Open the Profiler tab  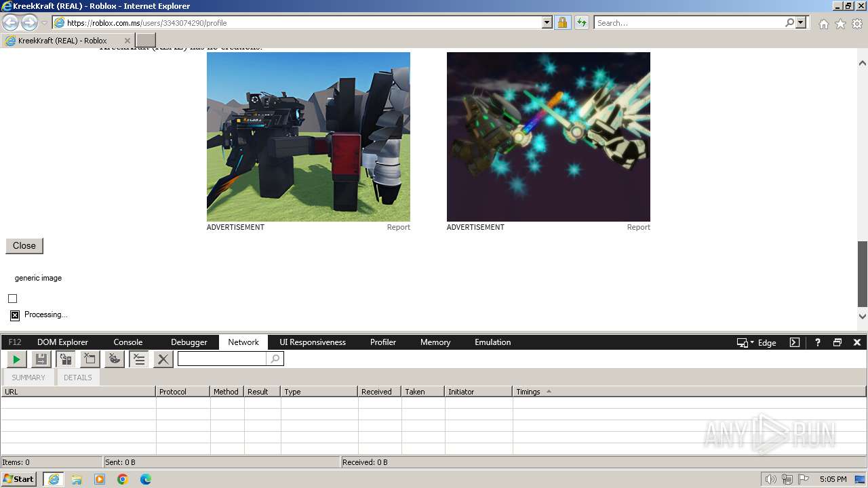click(x=383, y=342)
